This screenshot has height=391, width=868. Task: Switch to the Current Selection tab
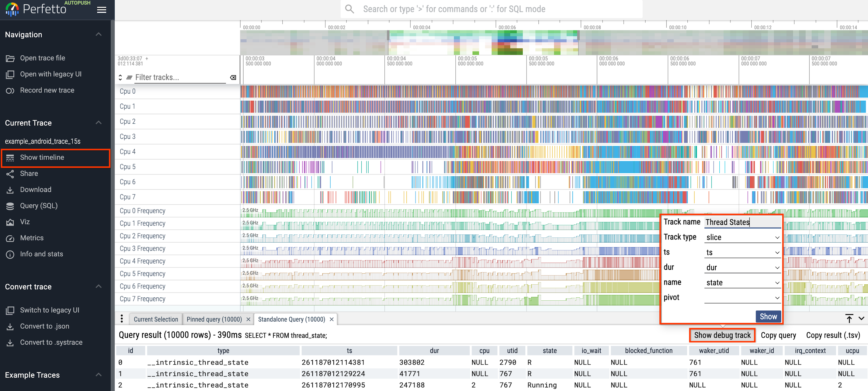[x=156, y=319]
